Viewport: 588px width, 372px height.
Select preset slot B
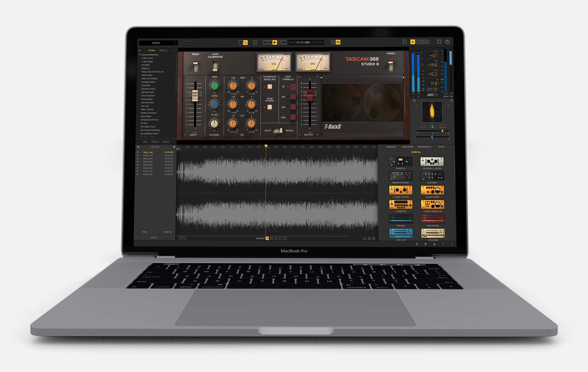(x=418, y=42)
